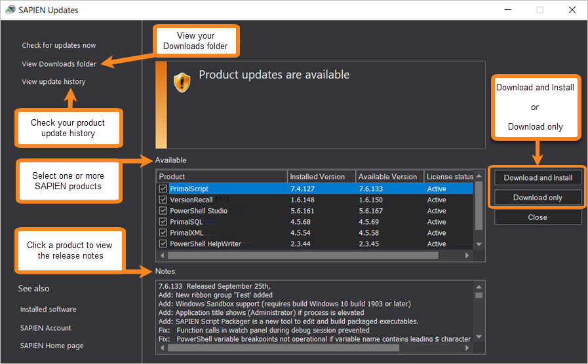Toggle the PrimalSQL checkbox

pos(163,221)
